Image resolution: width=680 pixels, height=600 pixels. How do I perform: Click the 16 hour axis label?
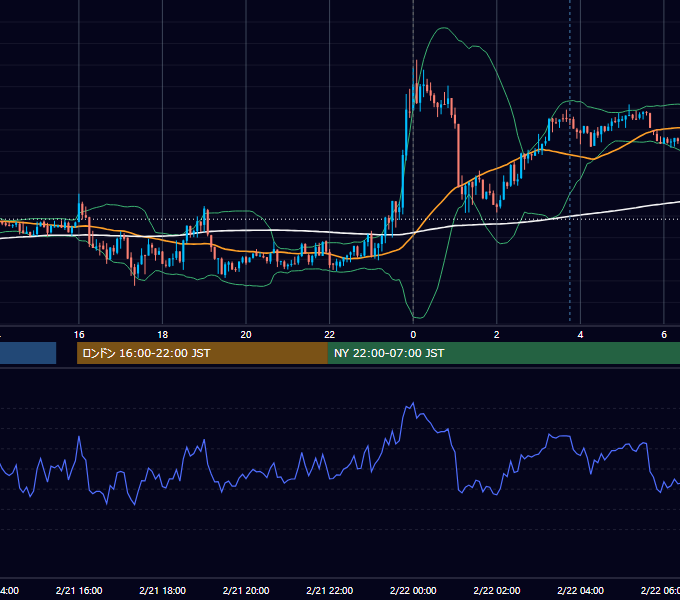pos(79,335)
